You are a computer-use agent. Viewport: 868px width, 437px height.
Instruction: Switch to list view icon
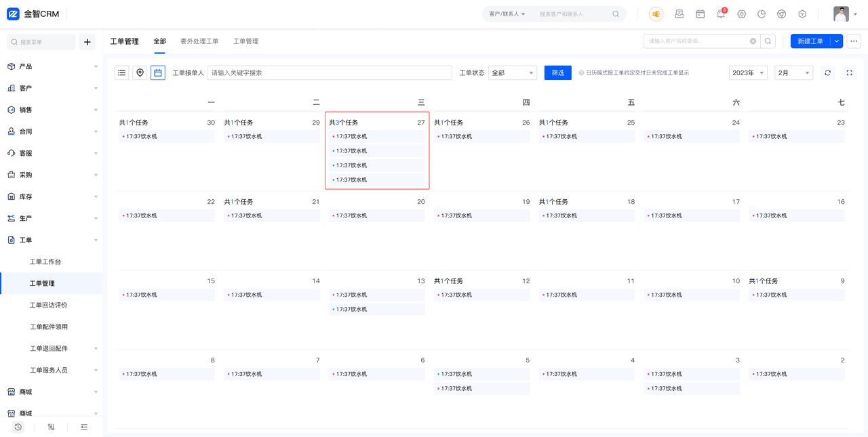[122, 72]
